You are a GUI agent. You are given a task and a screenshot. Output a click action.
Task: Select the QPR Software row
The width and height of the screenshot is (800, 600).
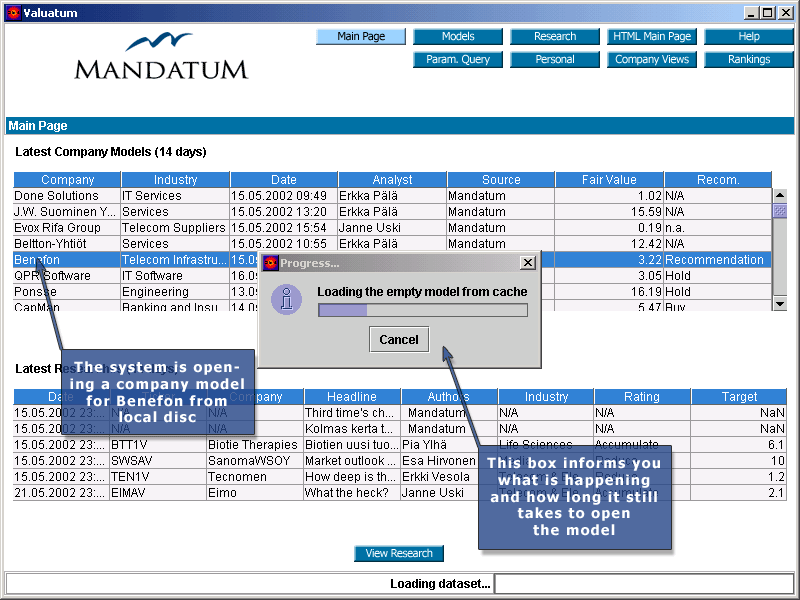click(x=392, y=276)
